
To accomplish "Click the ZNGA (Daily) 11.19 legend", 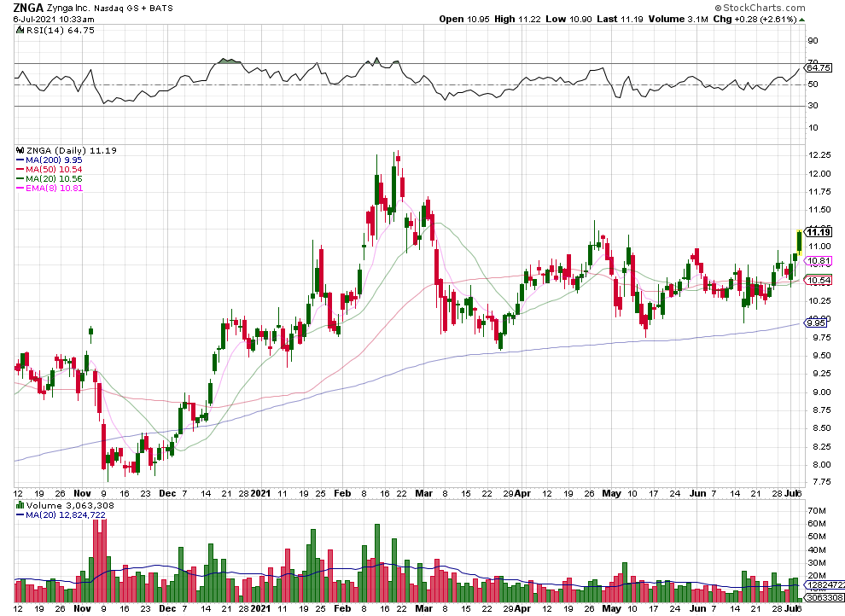I will 71,151.
